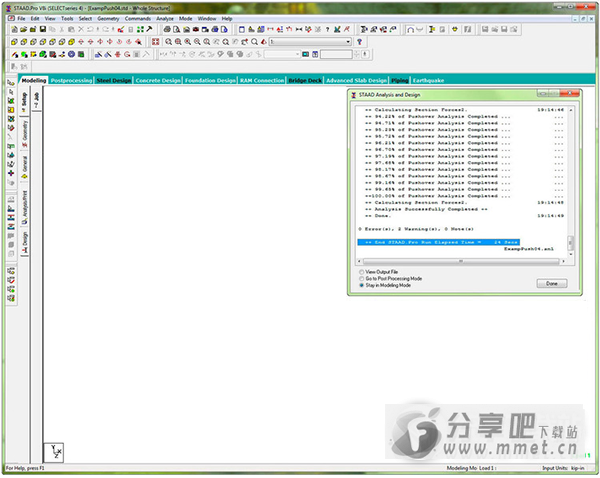Click the arch-shaped curve icon
The height and width of the screenshot is (478, 600).
pos(410,29)
